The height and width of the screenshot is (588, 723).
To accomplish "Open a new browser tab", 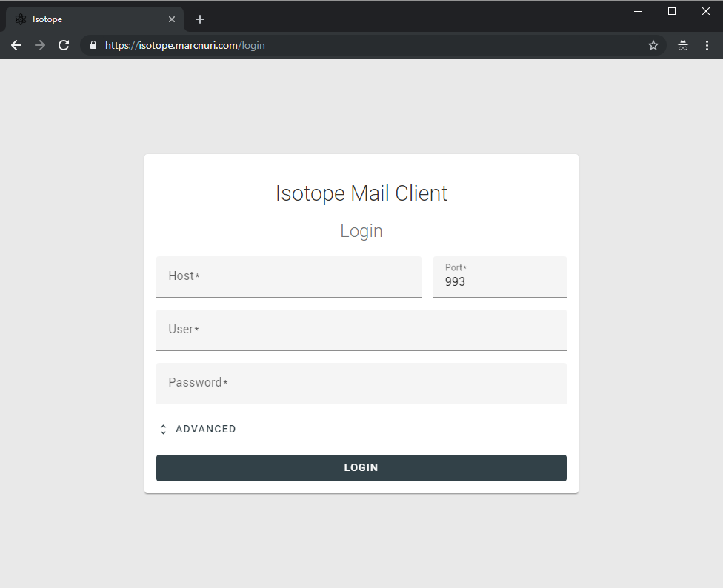I will tap(200, 19).
